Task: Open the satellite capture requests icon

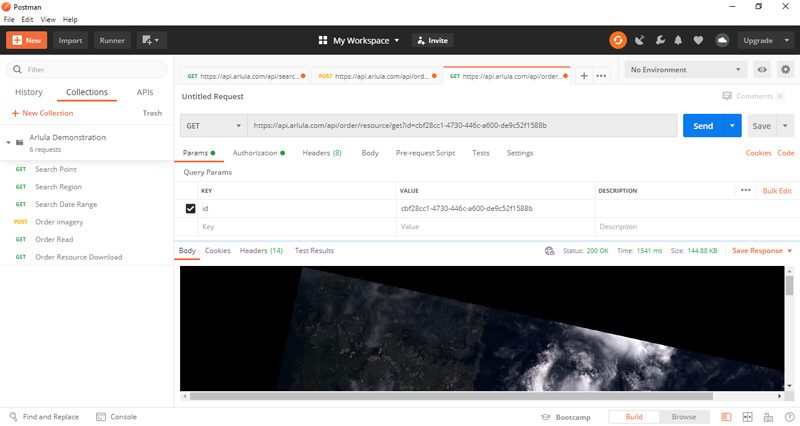Action: (x=639, y=40)
